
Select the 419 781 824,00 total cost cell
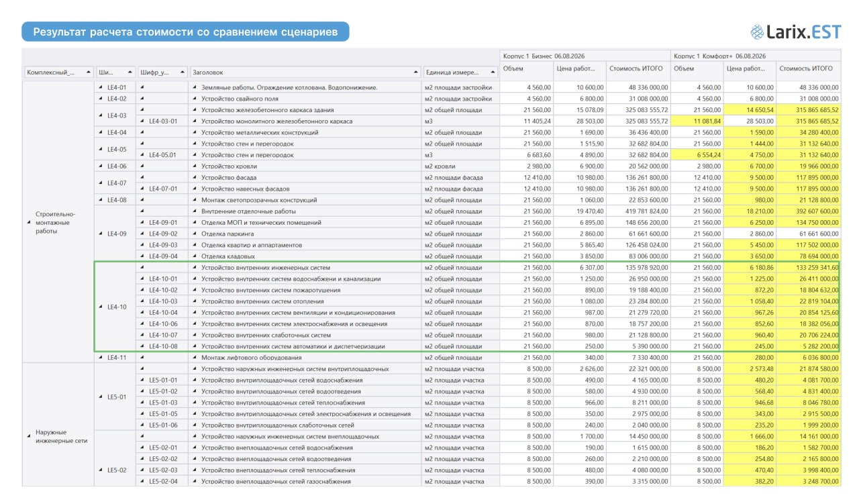[638, 211]
